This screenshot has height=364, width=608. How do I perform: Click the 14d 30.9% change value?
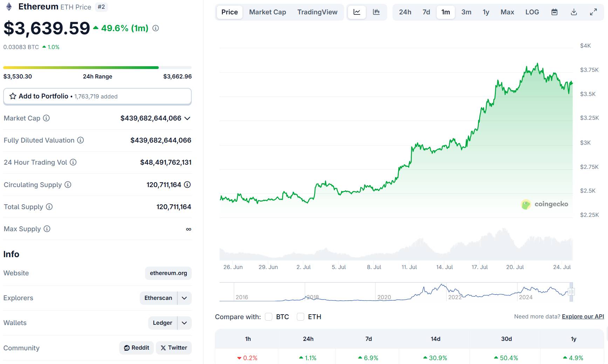[435, 358]
